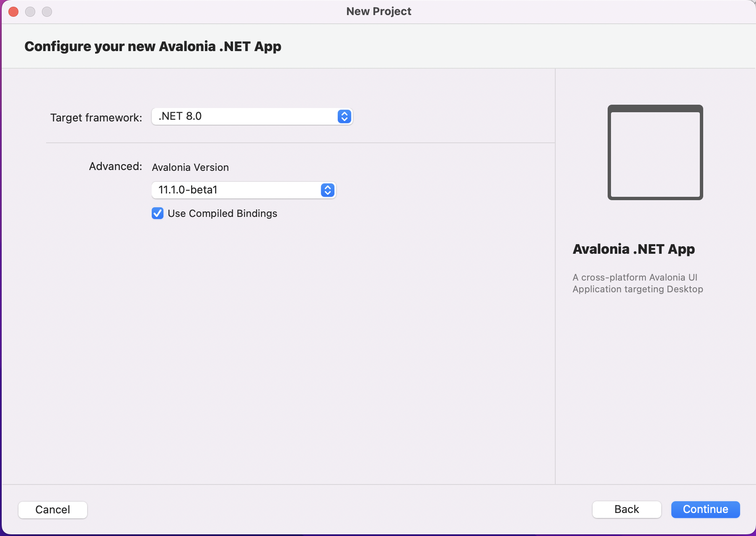Click the cross-platform Avalonia UI description text
Image resolution: width=756 pixels, height=536 pixels.
coord(637,283)
